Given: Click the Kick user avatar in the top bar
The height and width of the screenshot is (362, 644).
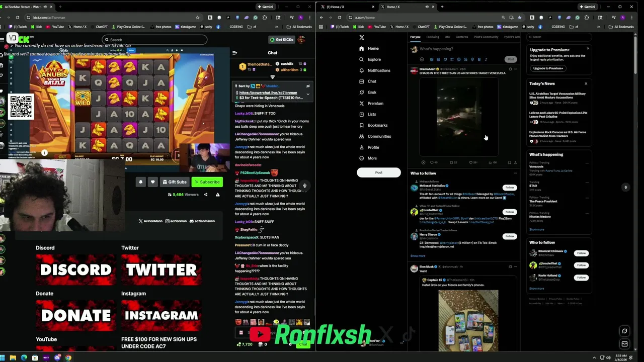Looking at the screenshot, I should (301, 40).
